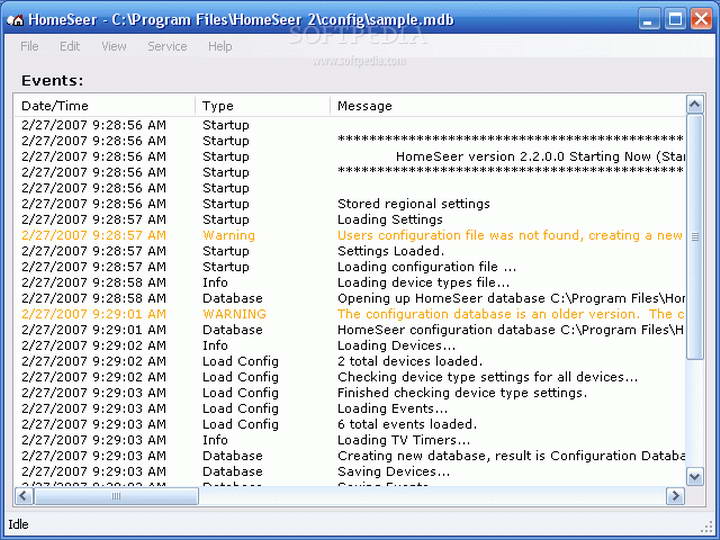This screenshot has width=720, height=540.
Task: Click the 'Warning' type cell at 9:28:57
Action: click(229, 235)
